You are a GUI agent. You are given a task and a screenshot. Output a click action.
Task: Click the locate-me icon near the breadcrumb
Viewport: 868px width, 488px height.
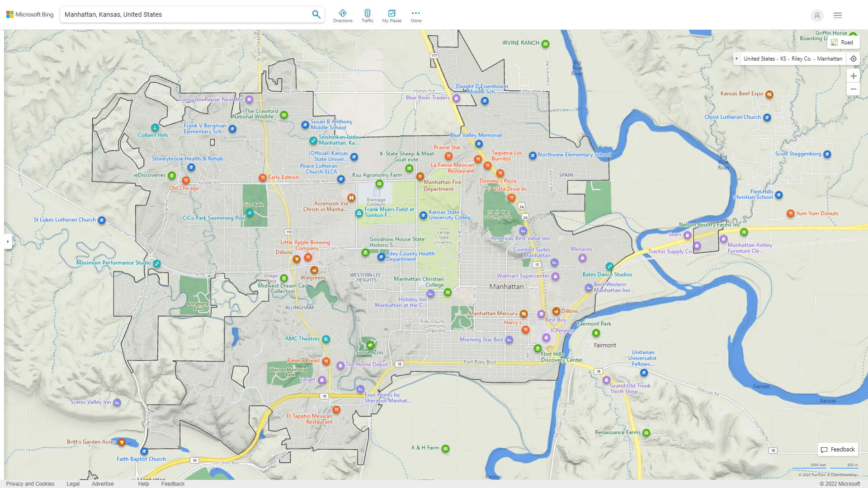tap(854, 58)
